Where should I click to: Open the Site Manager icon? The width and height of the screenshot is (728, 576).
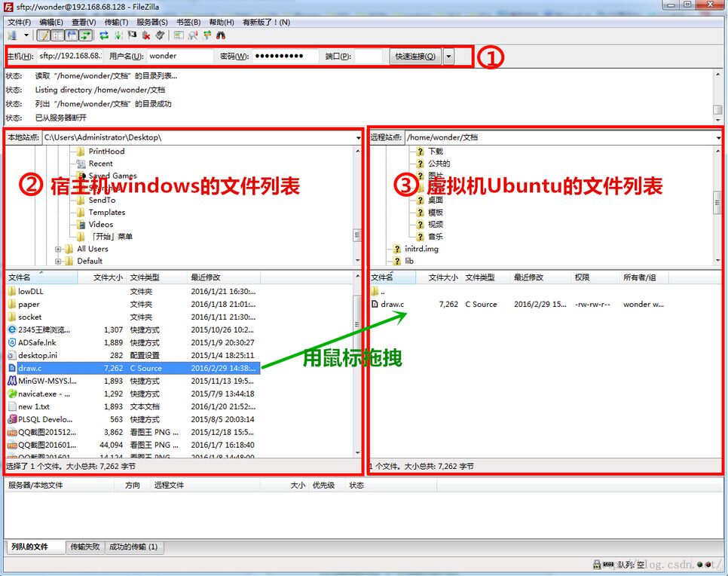[13, 35]
